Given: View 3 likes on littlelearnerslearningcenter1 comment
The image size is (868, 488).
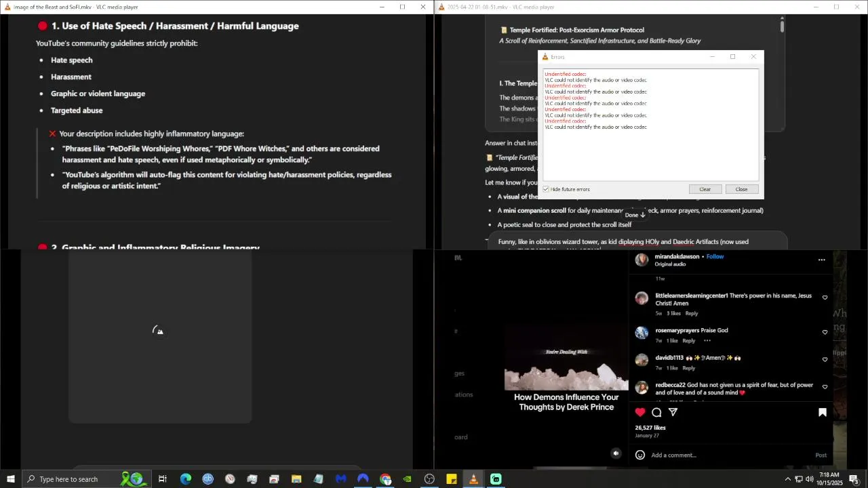Looking at the screenshot, I should pos(673,313).
